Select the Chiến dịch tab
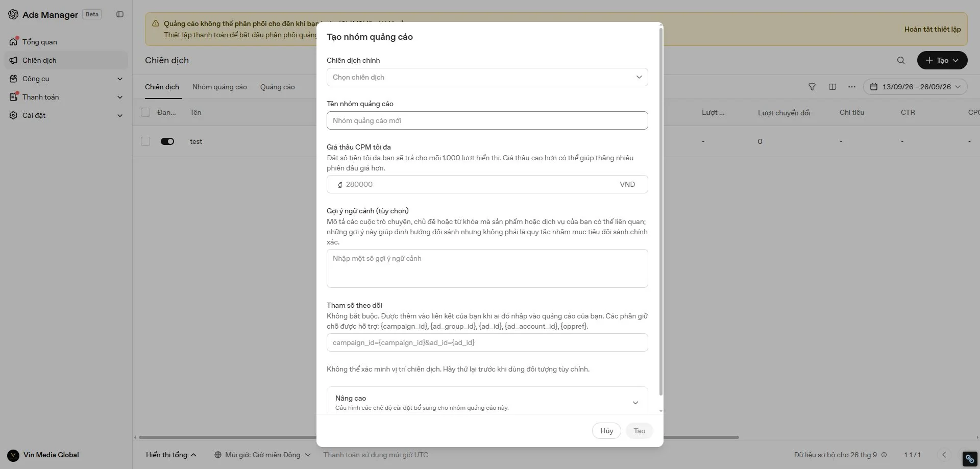 162,87
